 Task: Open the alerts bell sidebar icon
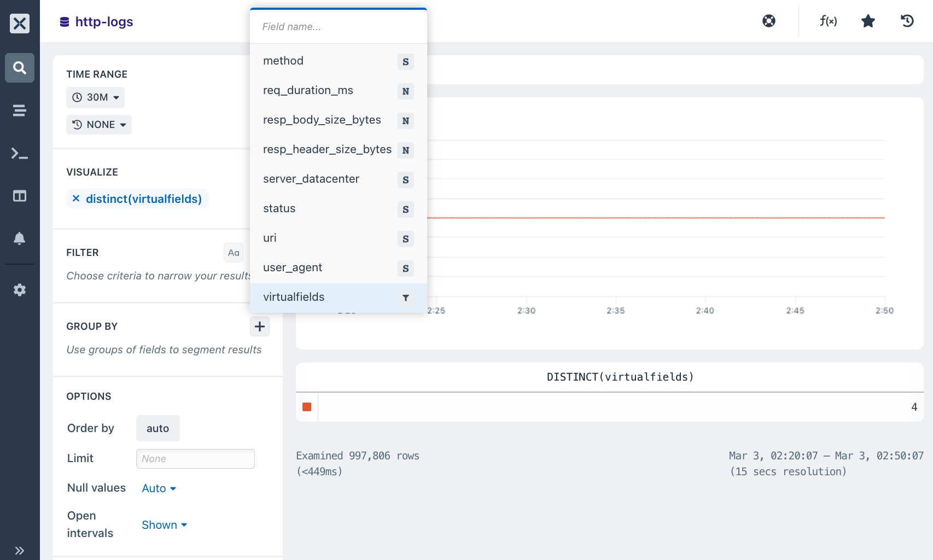coord(20,238)
